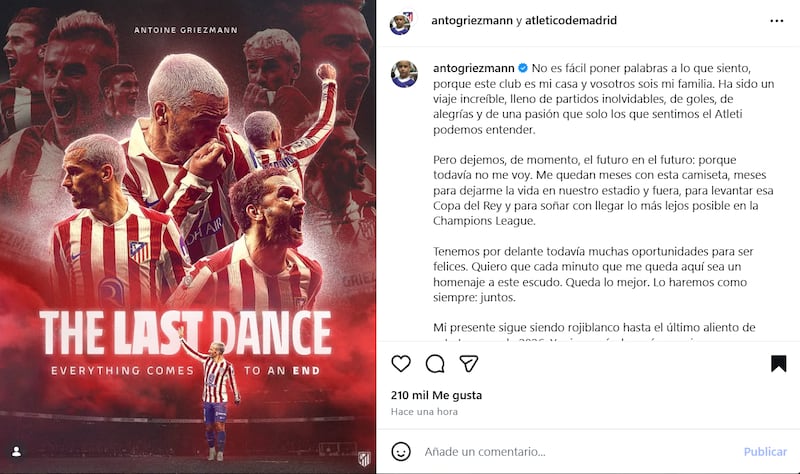View the 210 mil Me gusta list

(436, 395)
